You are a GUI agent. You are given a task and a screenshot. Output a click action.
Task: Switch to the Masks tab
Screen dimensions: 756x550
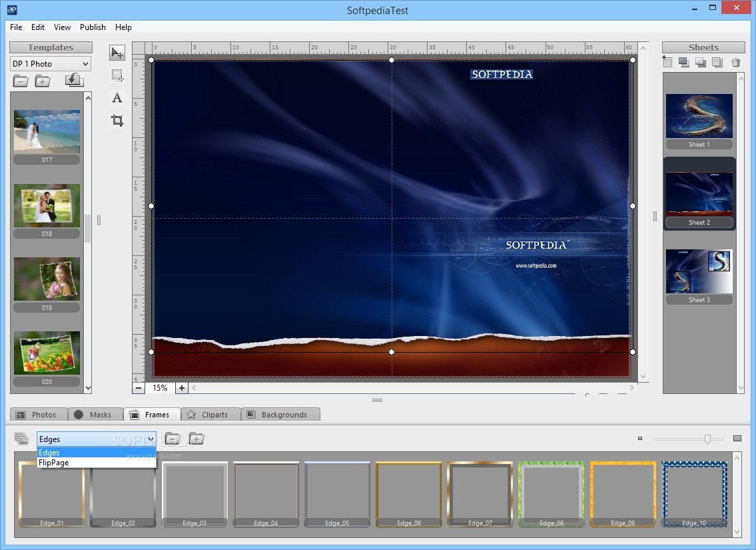95,415
